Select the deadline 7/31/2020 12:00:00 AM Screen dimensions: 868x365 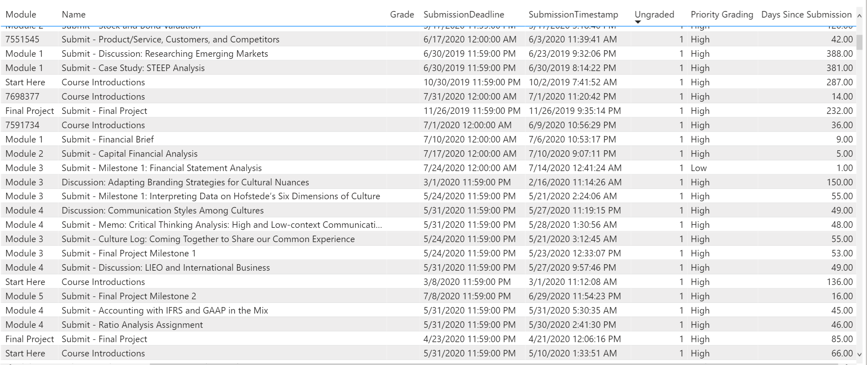[x=470, y=97]
